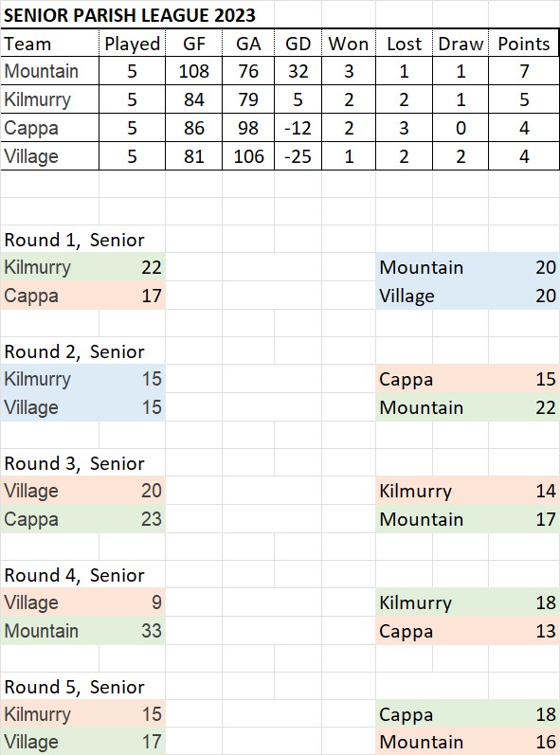Select the SENIOR PARISH LEAGUE 2023 title cell

pyautogui.click(x=130, y=15)
